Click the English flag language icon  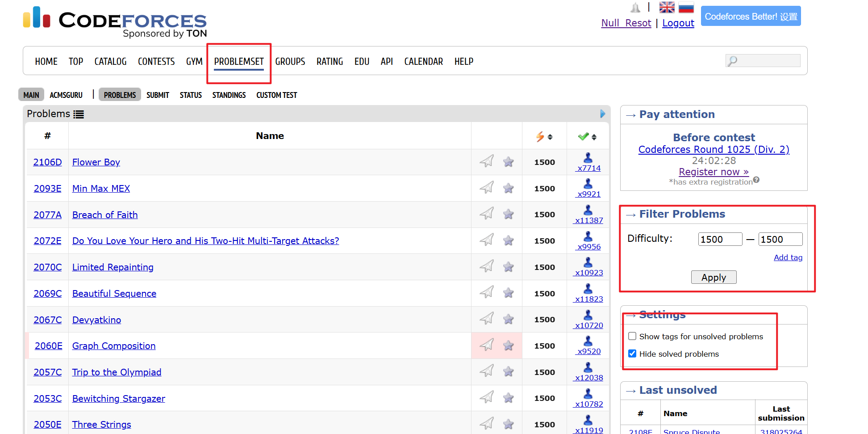(667, 7)
